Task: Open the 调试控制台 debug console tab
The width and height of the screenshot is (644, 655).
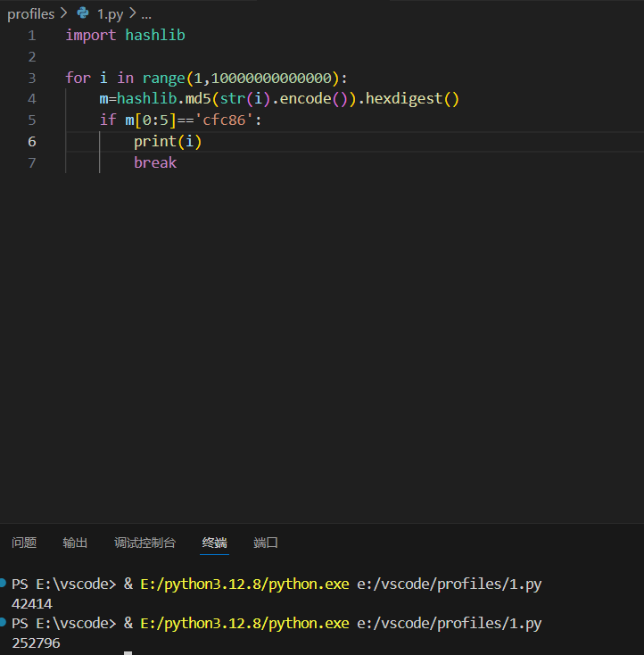Action: click(x=144, y=543)
